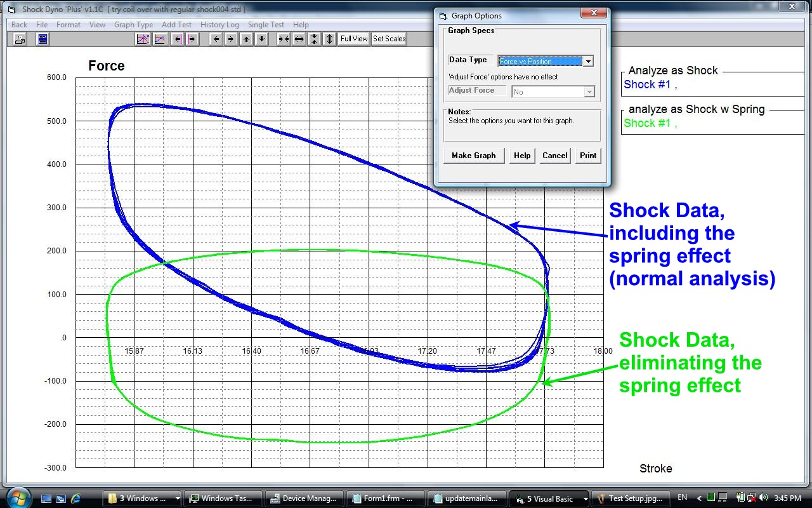Open the File menu

point(42,25)
